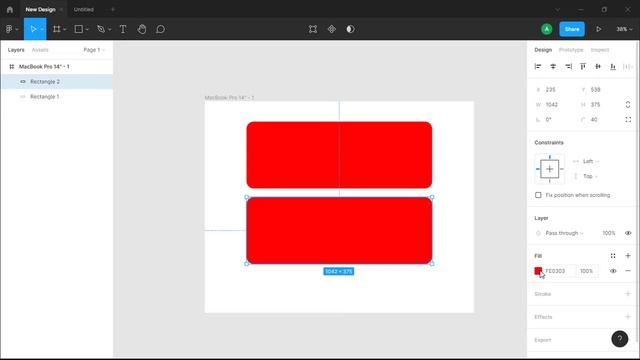Click the layer opacity 100% field

point(609,233)
